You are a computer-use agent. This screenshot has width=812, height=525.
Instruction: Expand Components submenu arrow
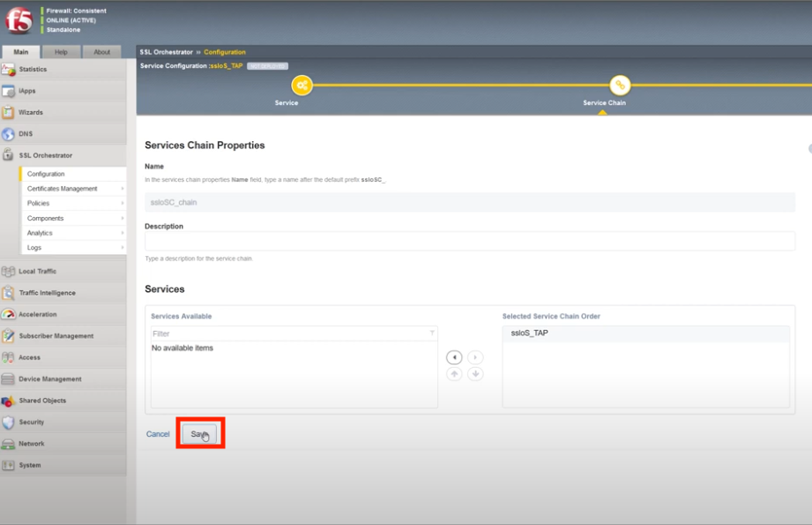(123, 218)
